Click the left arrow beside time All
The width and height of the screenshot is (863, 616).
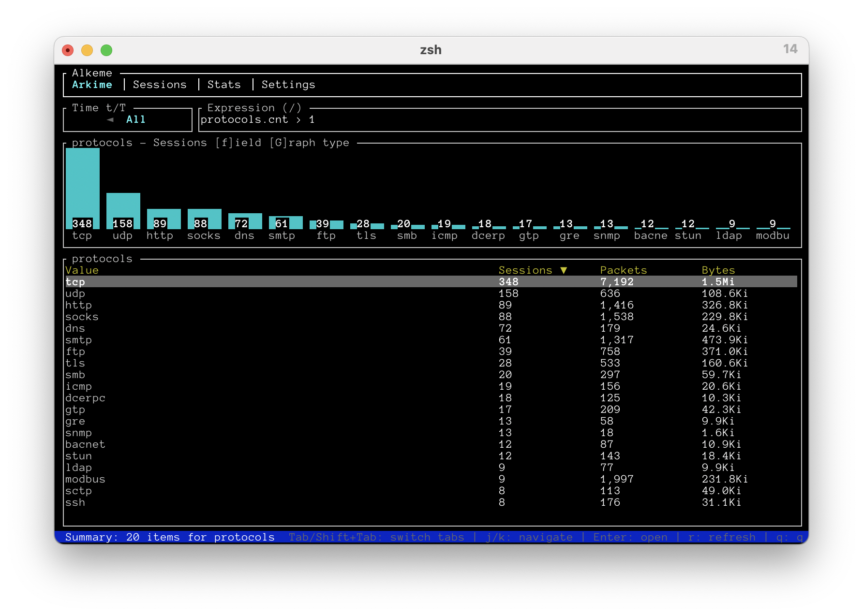point(110,119)
